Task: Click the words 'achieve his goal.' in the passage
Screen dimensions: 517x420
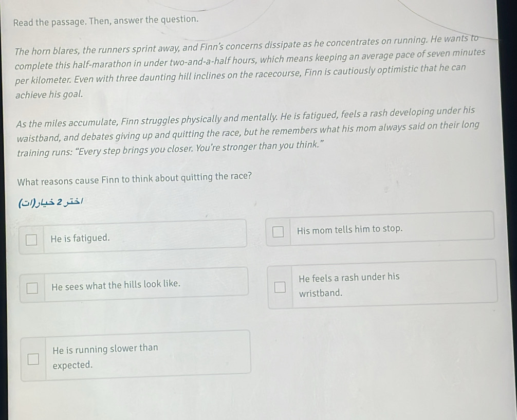Action: [x=49, y=95]
